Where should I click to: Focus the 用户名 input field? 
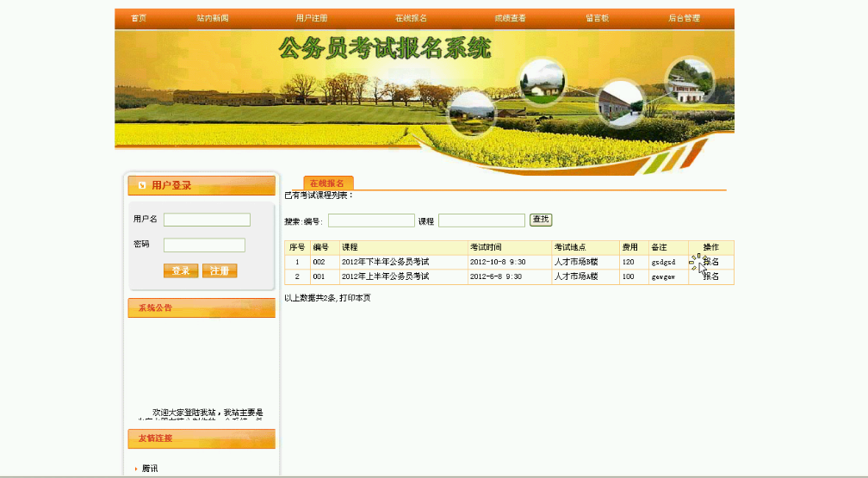tap(207, 220)
